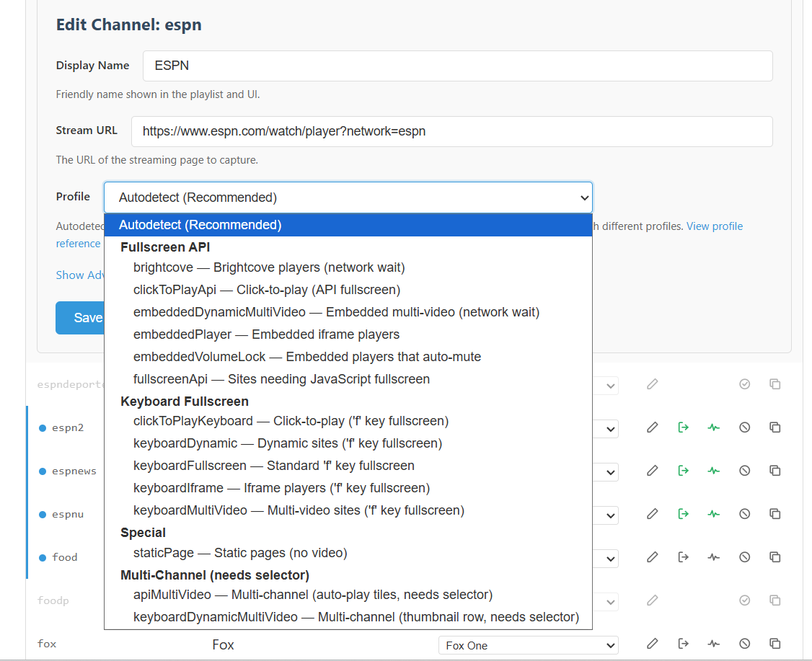812x661 pixels.
Task: Copy the foodp channel entry
Action: [775, 600]
